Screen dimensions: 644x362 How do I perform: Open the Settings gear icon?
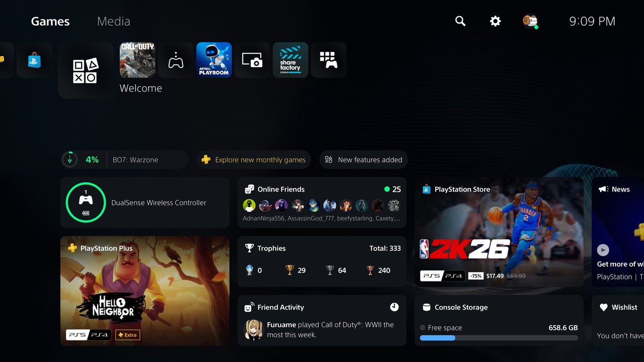click(495, 21)
